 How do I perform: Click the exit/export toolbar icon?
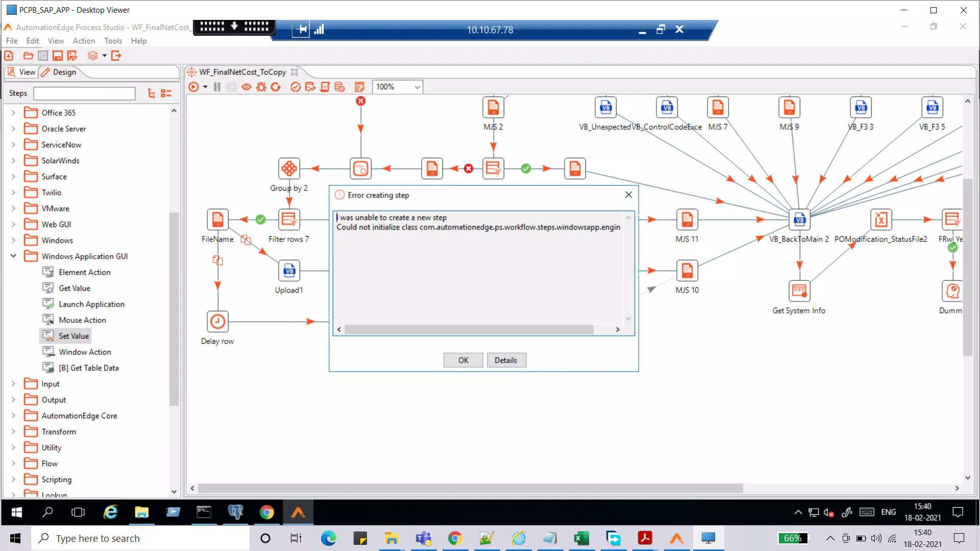coord(116,56)
